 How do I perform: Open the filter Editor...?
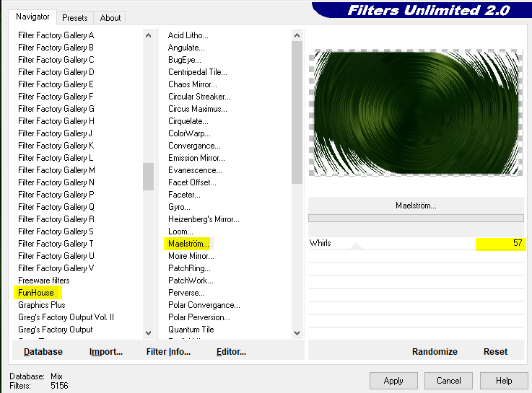coord(231,352)
